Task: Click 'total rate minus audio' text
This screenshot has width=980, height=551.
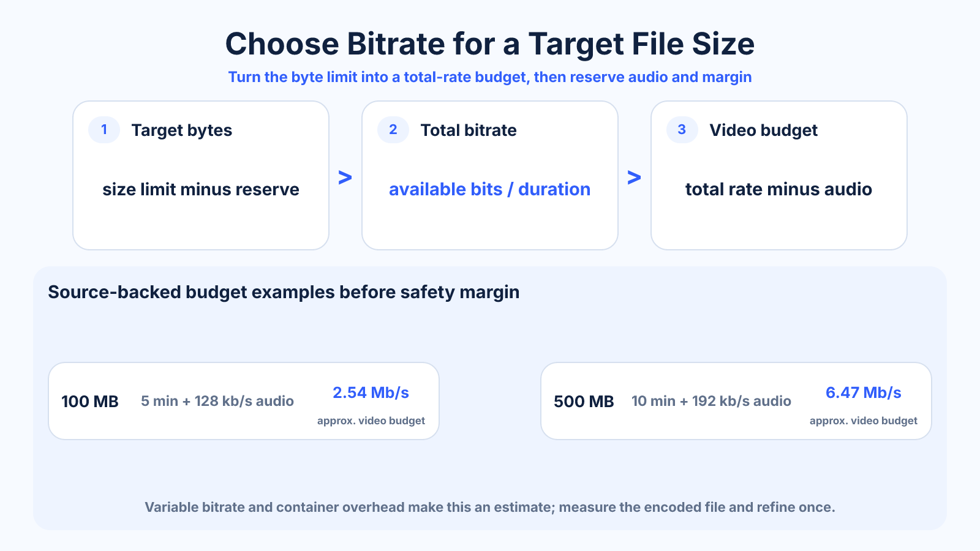Action: [x=778, y=189]
